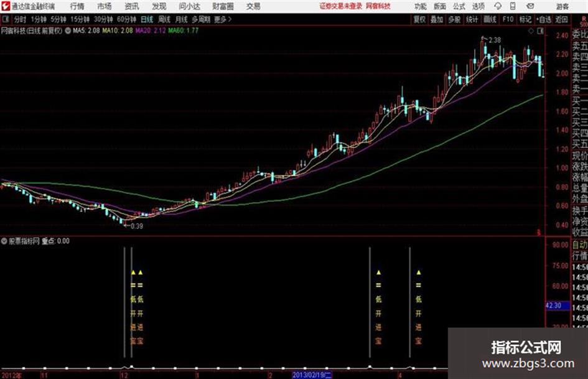Viewport: 588px width, 379px height.
Task: Open the 资讯 menu
Action: 132,6
